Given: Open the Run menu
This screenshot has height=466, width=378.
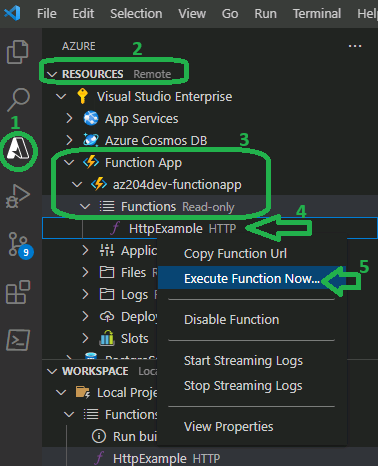Looking at the screenshot, I should click(266, 14).
